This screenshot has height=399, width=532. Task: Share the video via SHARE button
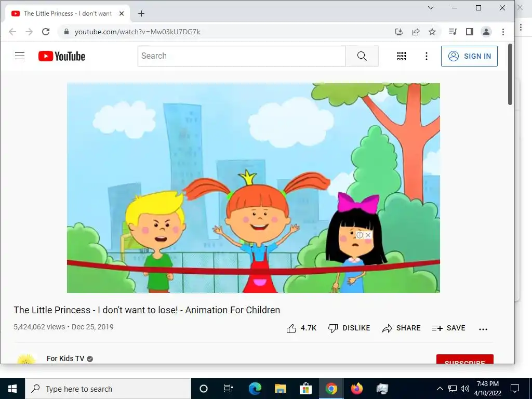coord(402,328)
